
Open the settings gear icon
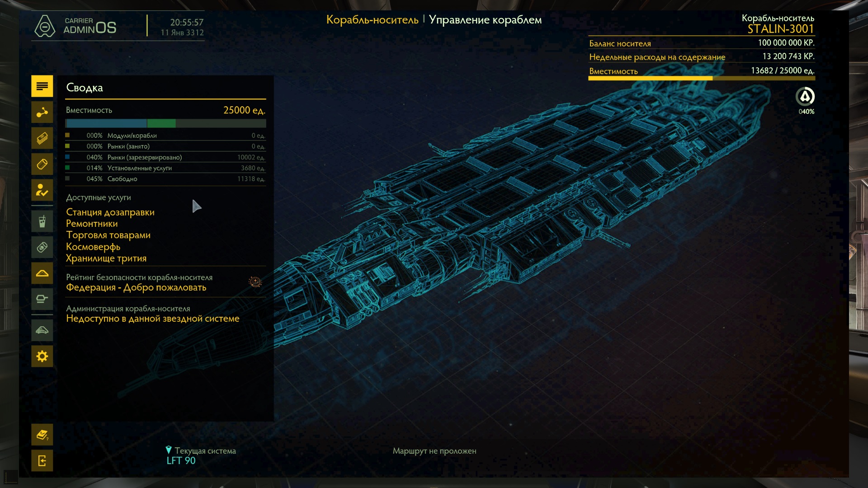click(42, 357)
